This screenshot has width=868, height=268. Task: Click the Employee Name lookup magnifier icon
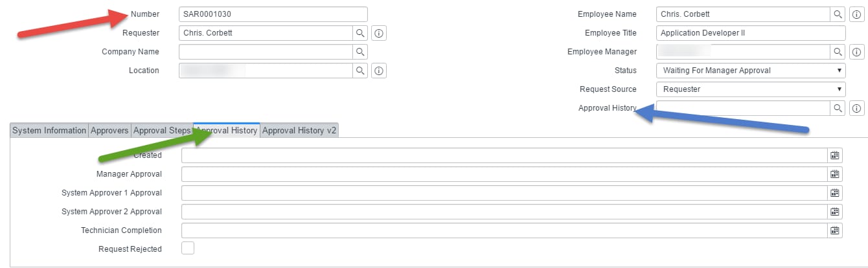coord(838,14)
